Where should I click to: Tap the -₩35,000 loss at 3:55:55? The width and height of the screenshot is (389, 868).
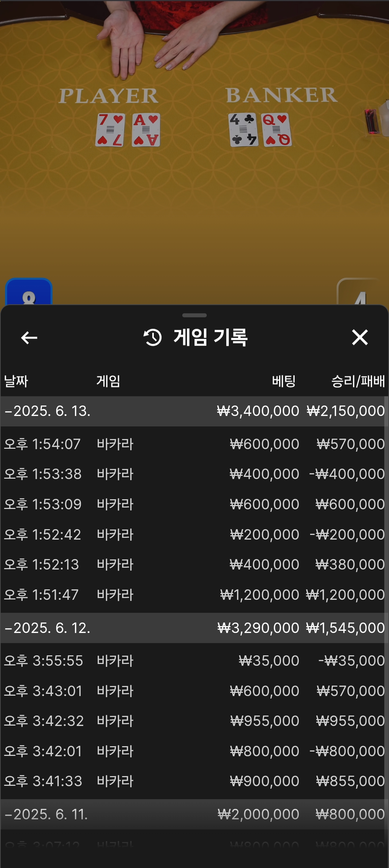[x=352, y=661]
